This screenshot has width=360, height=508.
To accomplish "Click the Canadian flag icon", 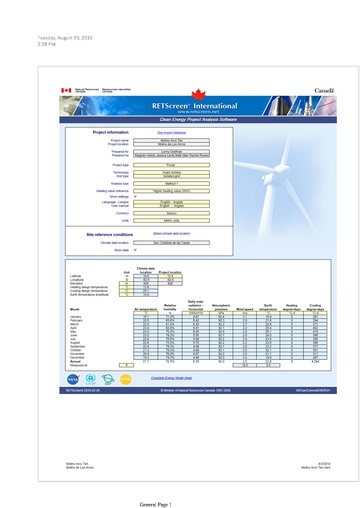I will click(x=66, y=90).
